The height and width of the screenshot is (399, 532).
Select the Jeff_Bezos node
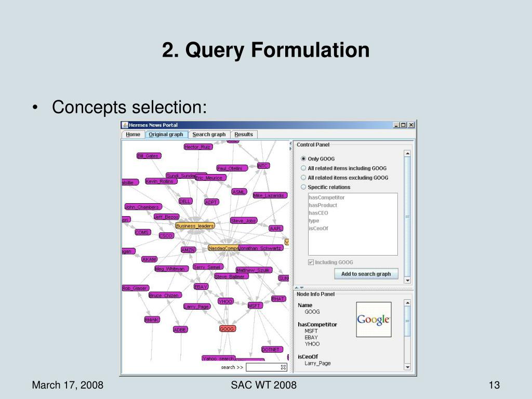pos(166,217)
